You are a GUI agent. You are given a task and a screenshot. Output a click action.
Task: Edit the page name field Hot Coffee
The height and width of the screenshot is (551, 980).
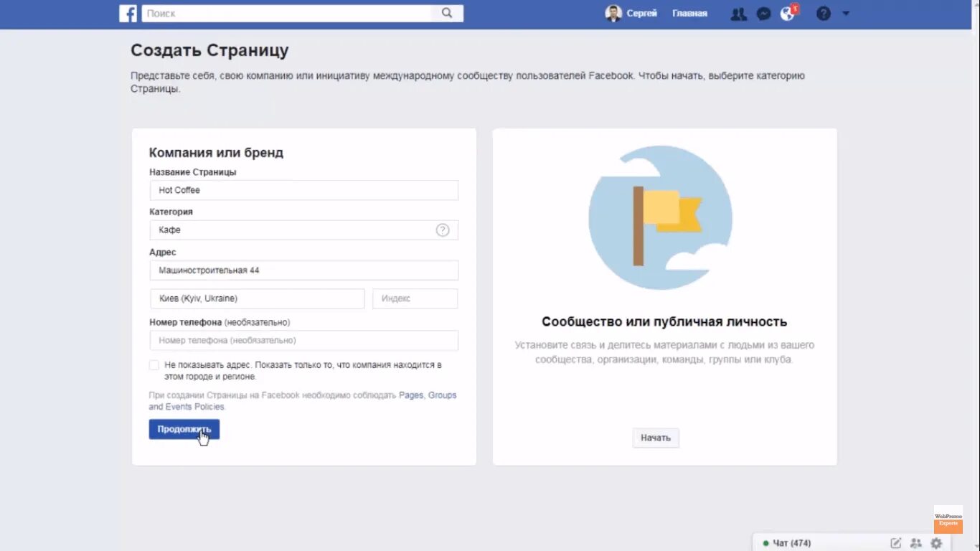(304, 190)
